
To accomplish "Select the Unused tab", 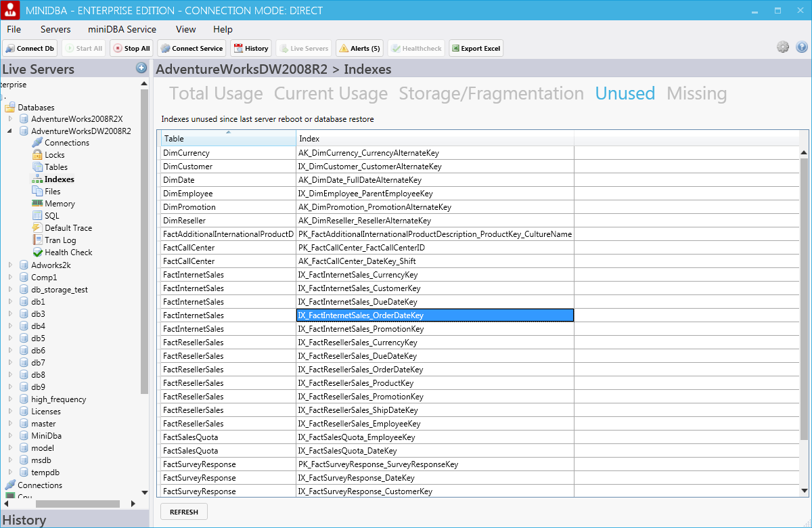I will pyautogui.click(x=625, y=93).
